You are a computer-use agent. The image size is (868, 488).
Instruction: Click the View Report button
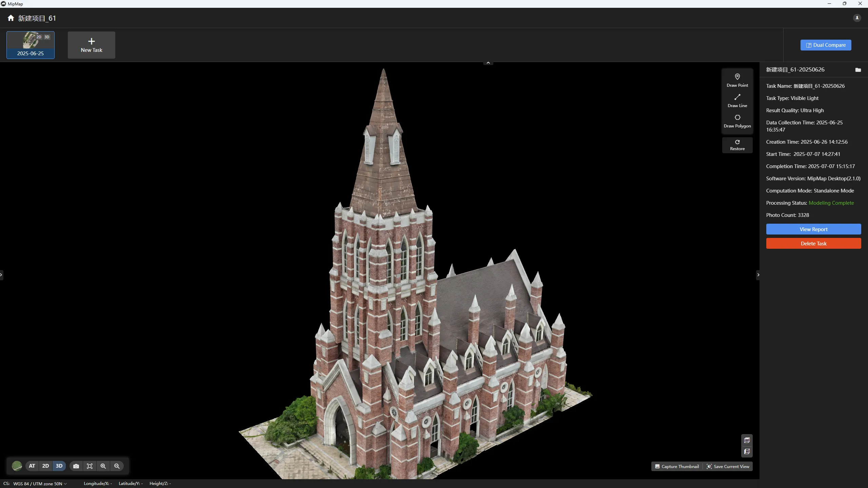813,229
